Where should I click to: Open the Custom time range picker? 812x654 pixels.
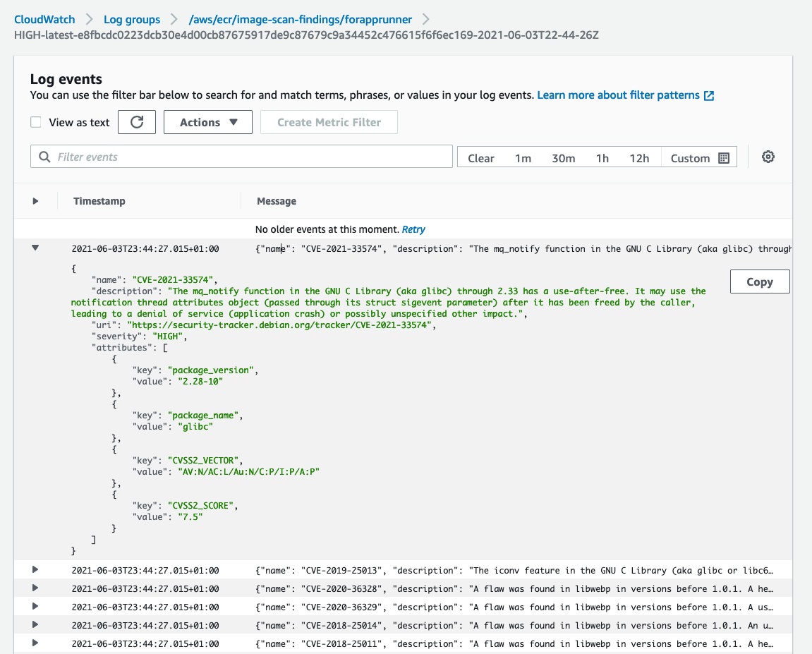pyautogui.click(x=699, y=157)
